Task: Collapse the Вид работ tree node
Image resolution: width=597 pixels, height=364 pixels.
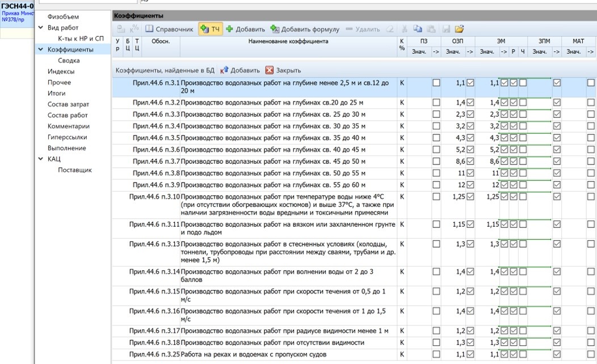Action: 41,27
